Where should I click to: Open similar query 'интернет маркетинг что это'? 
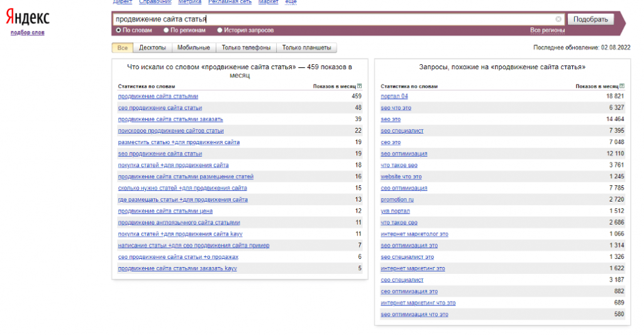418,303
